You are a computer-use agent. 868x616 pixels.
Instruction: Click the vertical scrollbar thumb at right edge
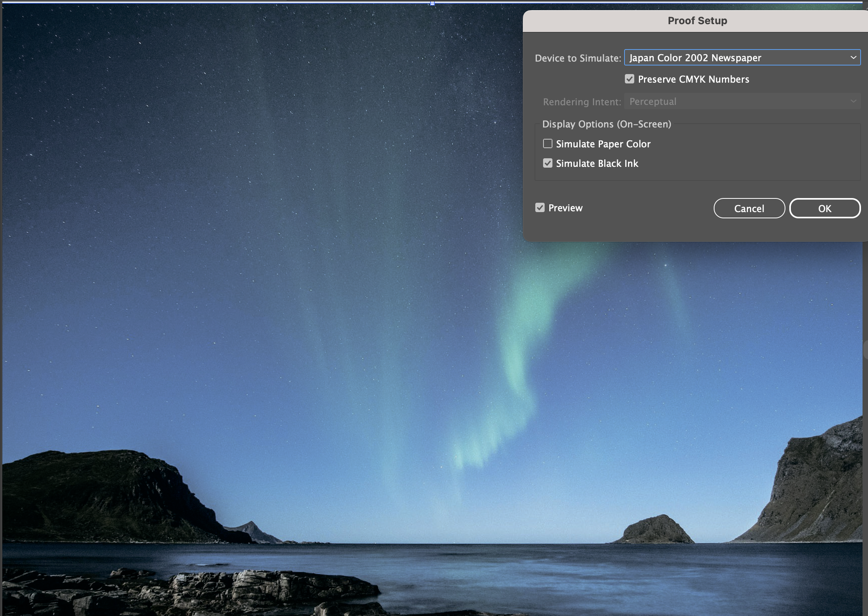(866, 349)
